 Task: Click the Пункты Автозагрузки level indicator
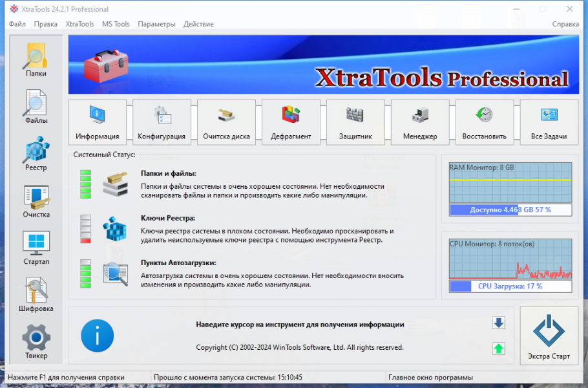(85, 274)
